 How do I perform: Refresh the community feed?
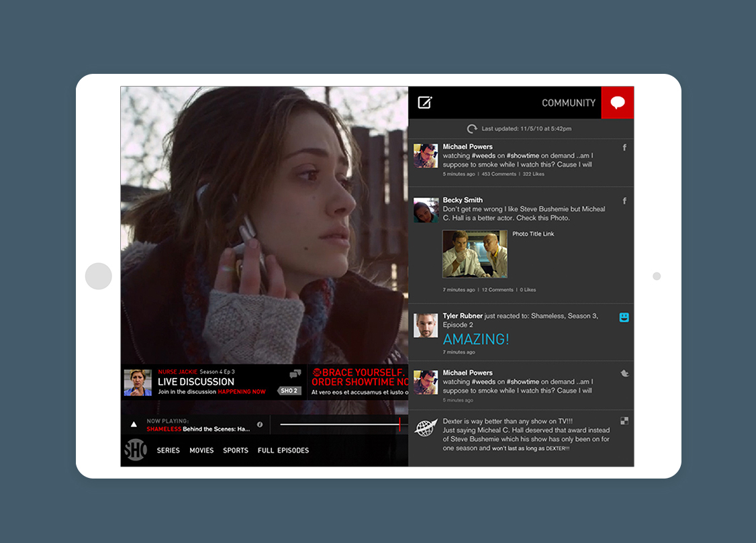473,129
